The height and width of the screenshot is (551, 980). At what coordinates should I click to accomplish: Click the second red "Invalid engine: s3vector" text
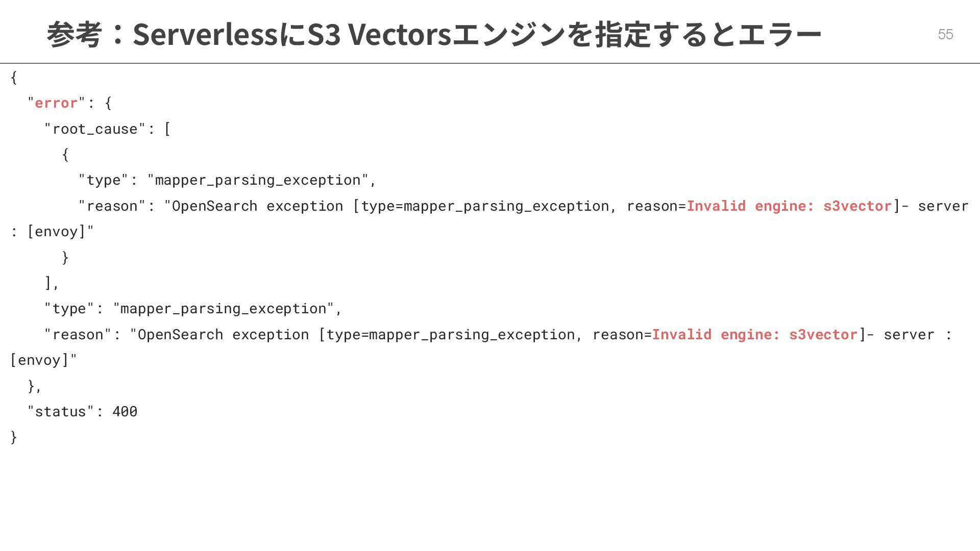coord(755,335)
